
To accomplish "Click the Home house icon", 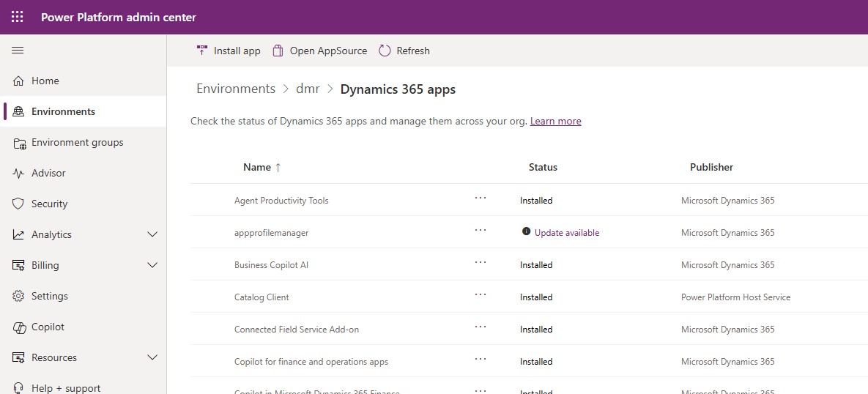I will coord(18,81).
